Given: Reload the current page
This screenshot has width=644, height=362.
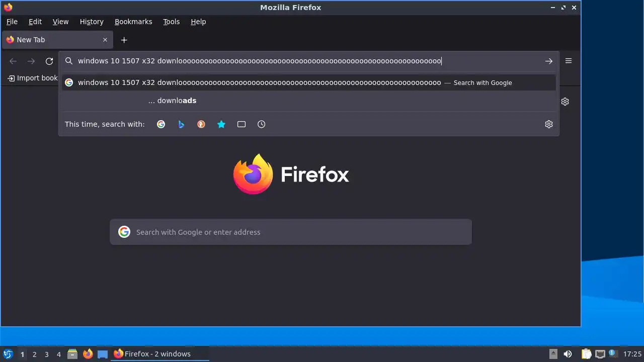Looking at the screenshot, I should pos(49,61).
